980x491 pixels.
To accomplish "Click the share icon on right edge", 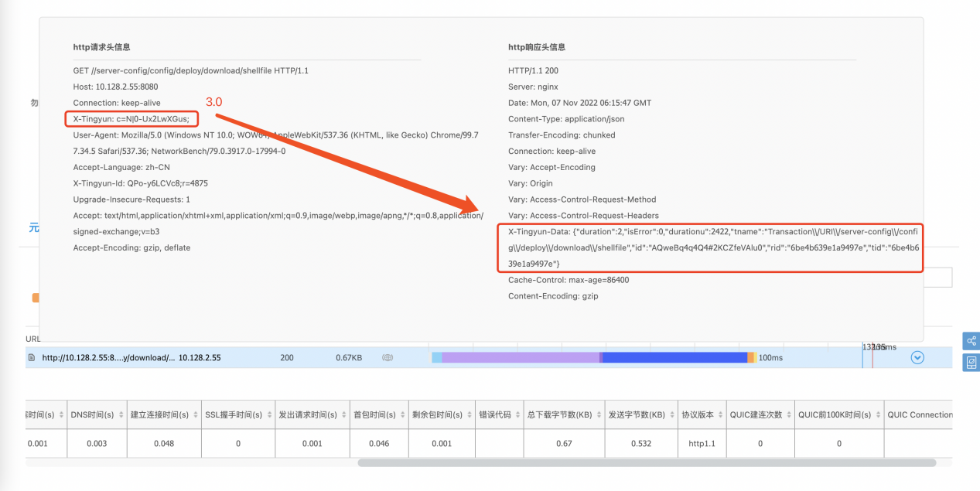I will 971,341.
